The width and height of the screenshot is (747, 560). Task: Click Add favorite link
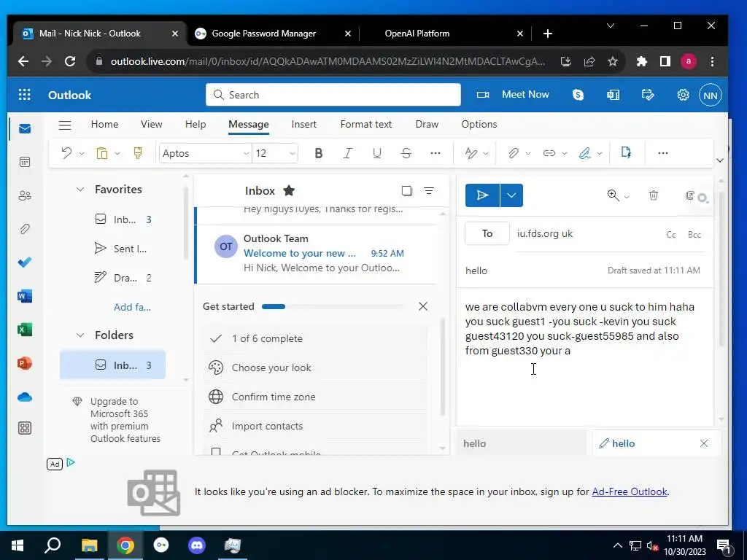(132, 307)
